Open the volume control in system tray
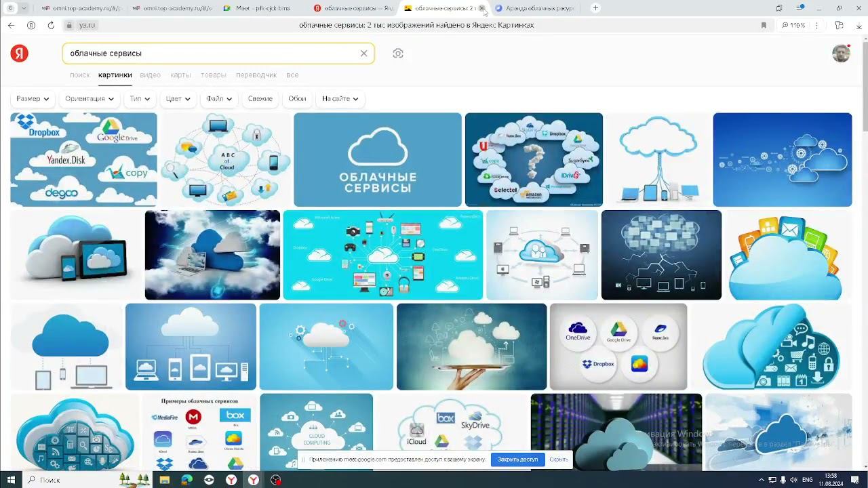Screen dimensions: 868x488 pyautogui.click(x=793, y=480)
